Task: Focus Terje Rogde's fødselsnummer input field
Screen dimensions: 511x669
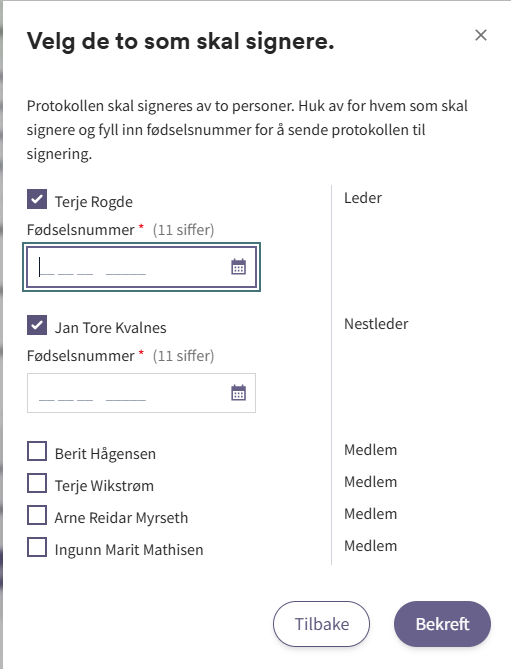Action: 141,267
